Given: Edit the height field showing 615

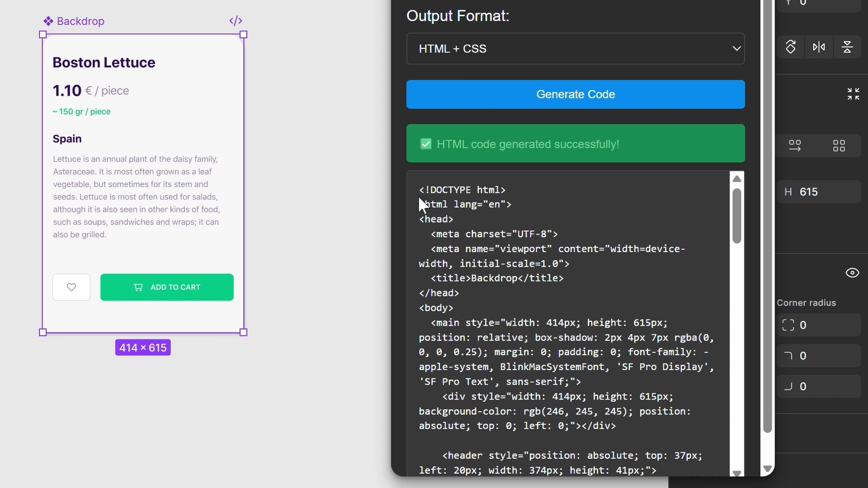Looking at the screenshot, I should (x=819, y=192).
